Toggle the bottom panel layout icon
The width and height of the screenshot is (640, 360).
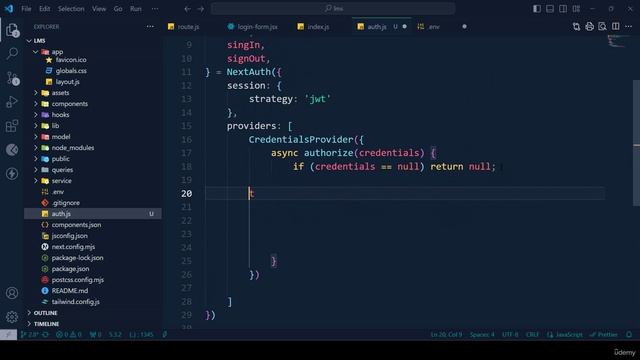[550, 9]
